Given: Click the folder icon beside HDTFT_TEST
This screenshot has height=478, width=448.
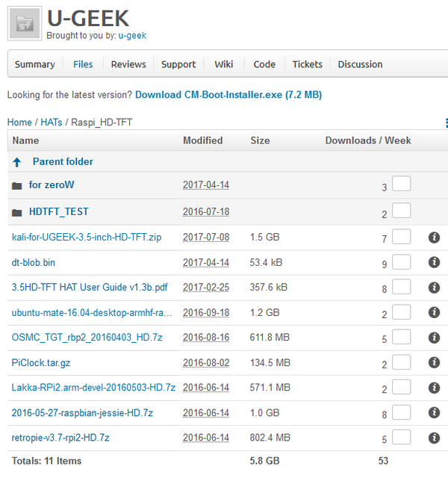Looking at the screenshot, I should pos(16,212).
